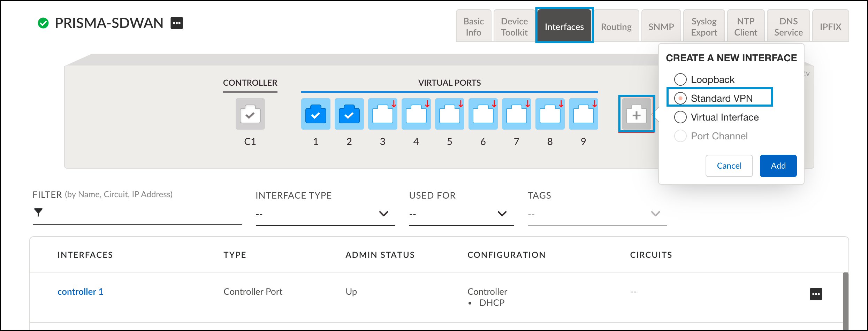Choose the Virtual Interface radio option
The image size is (868, 331).
680,117
